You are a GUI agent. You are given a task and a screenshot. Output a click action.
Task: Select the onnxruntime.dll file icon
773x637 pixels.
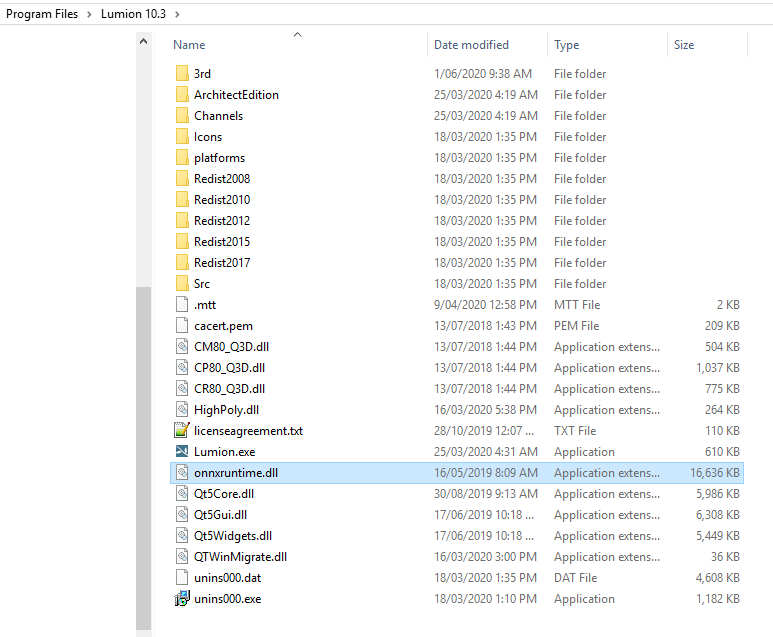[181, 473]
